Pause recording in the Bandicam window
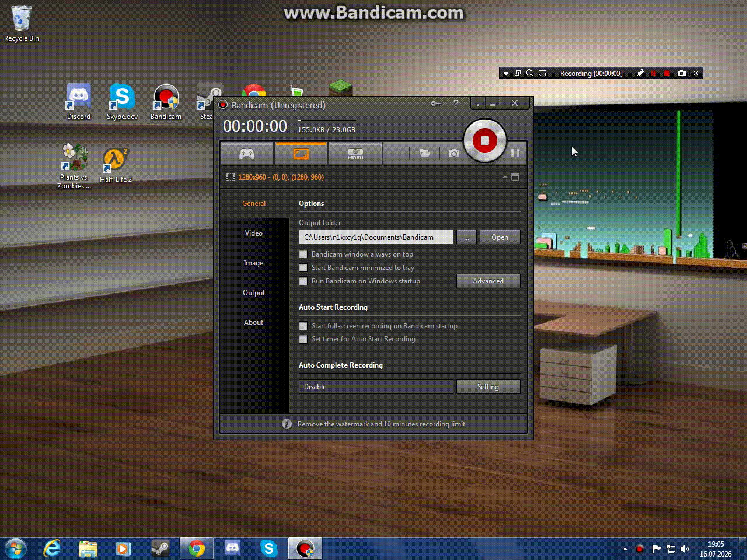747x560 pixels. coord(515,153)
